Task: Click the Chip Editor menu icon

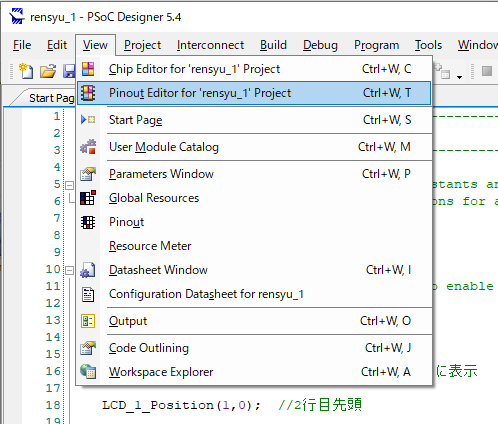Action: pos(88,69)
